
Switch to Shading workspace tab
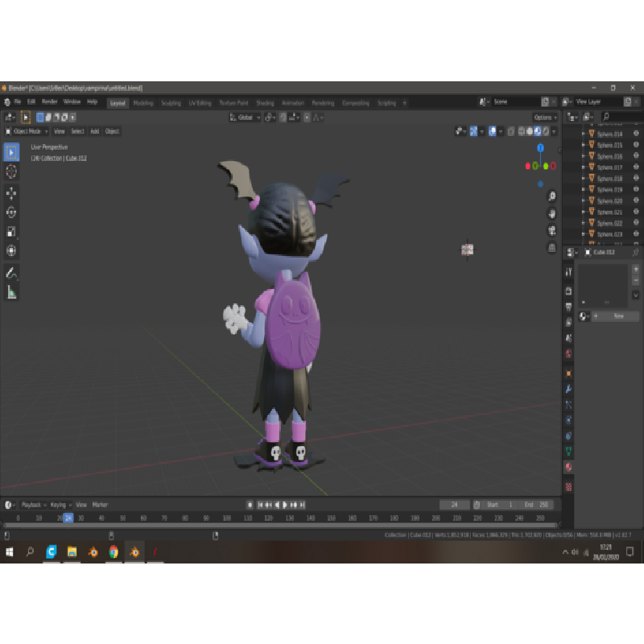tap(265, 103)
